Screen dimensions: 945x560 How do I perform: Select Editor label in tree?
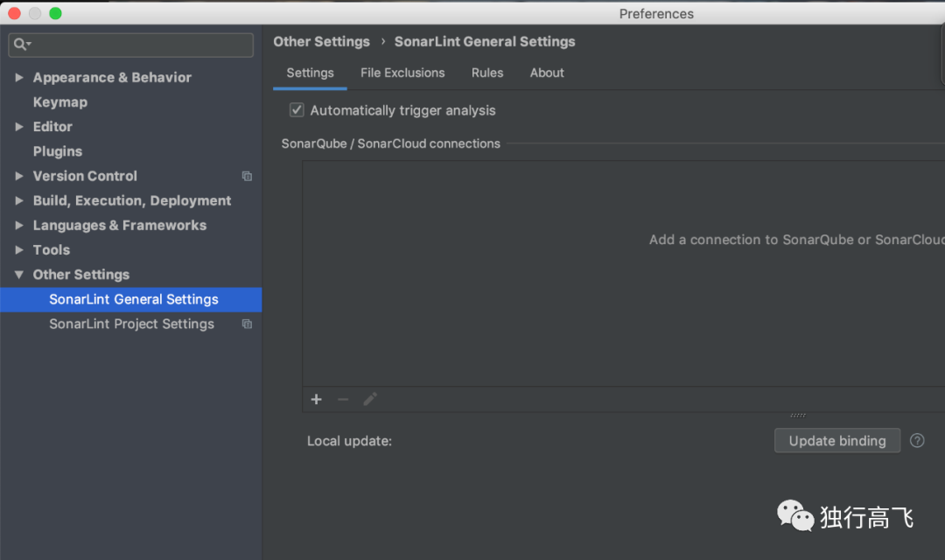click(x=52, y=127)
